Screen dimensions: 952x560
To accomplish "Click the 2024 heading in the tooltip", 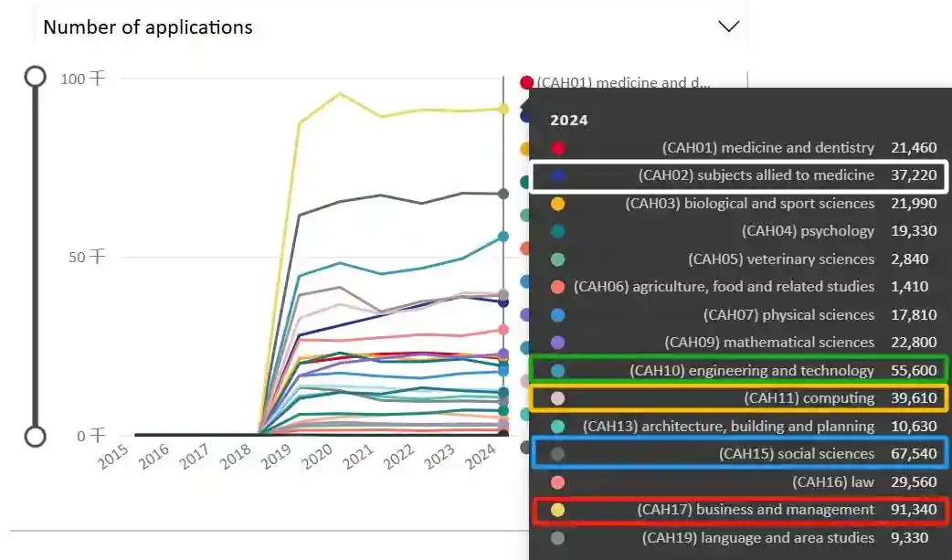I will click(x=569, y=120).
